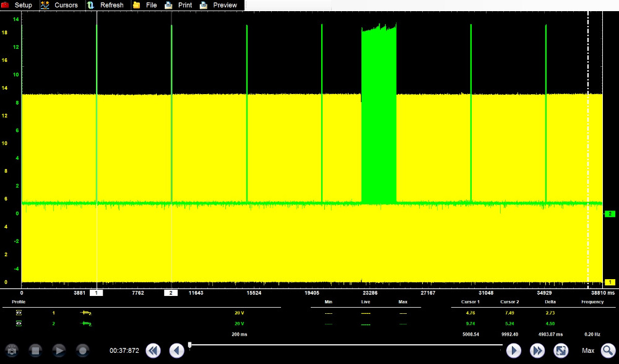Viewport: 619px width, 364px height.
Task: Select cursor 2 marker on time axis
Action: 171,293
